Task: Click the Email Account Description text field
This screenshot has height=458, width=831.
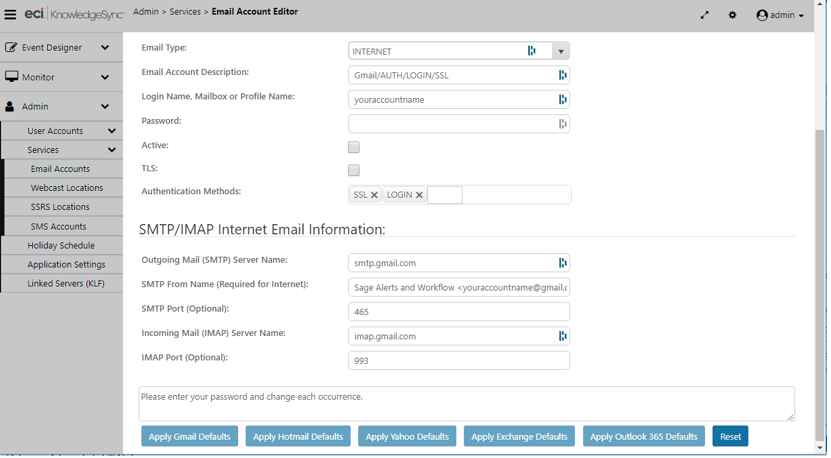Action: coord(459,75)
